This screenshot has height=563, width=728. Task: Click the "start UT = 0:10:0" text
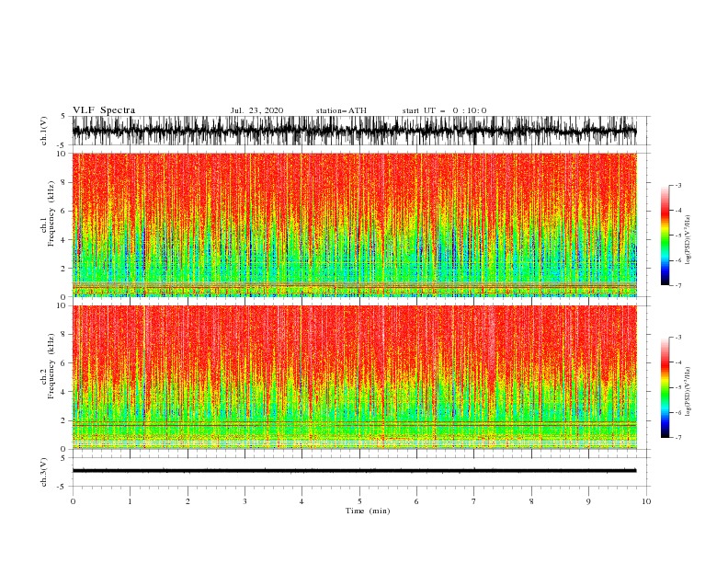pos(444,110)
